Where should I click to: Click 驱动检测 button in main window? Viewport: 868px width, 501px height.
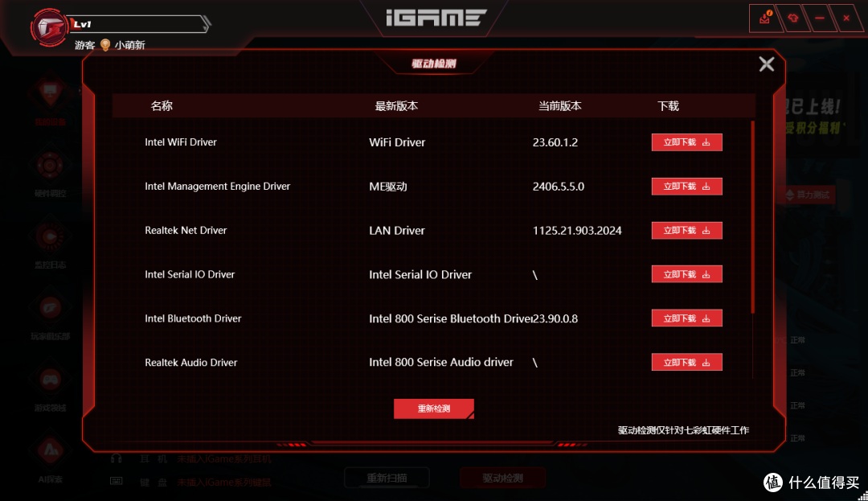click(502, 478)
